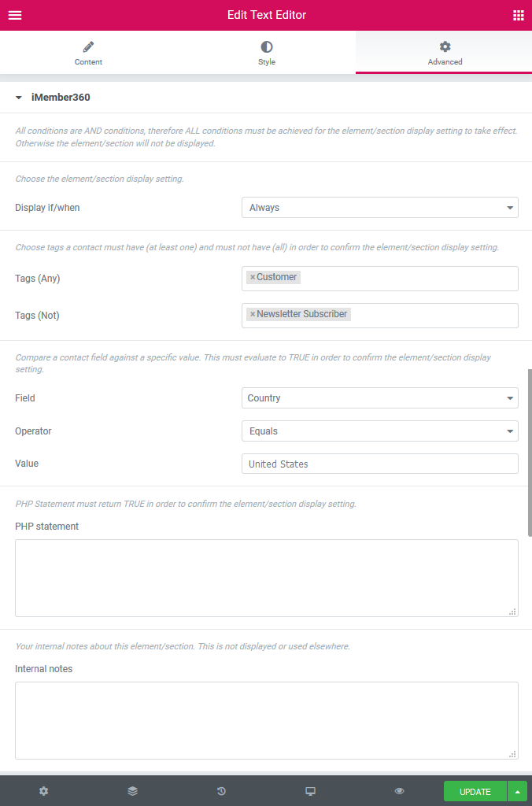The width and height of the screenshot is (532, 806).
Task: Click the green UPDATE button
Action: [x=475, y=791]
